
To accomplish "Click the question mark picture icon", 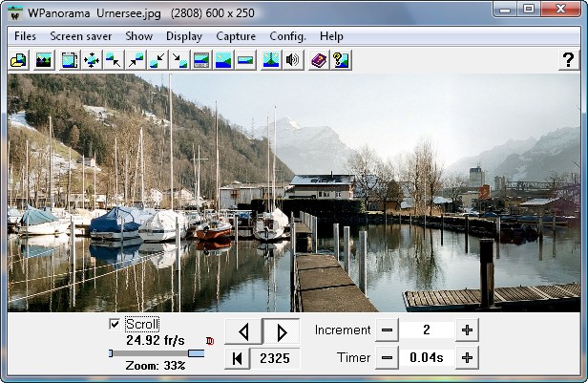I will 341,60.
